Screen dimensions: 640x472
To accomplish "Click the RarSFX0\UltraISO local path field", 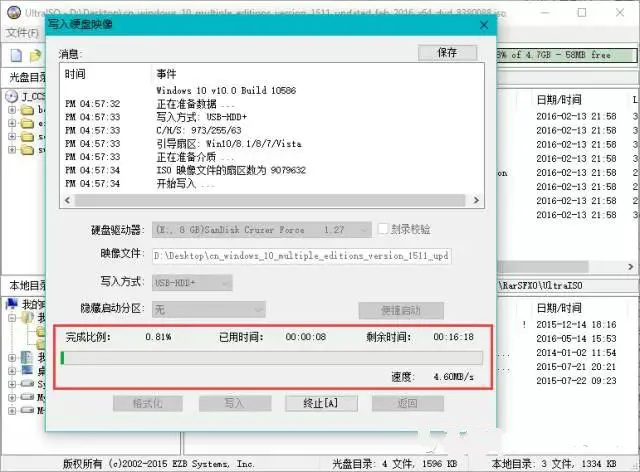I will (x=567, y=285).
